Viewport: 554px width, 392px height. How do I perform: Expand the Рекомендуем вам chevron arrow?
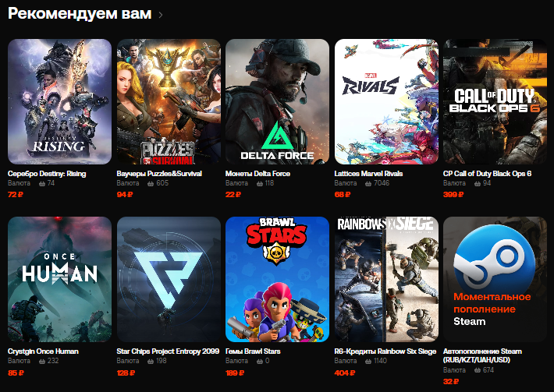click(x=161, y=15)
